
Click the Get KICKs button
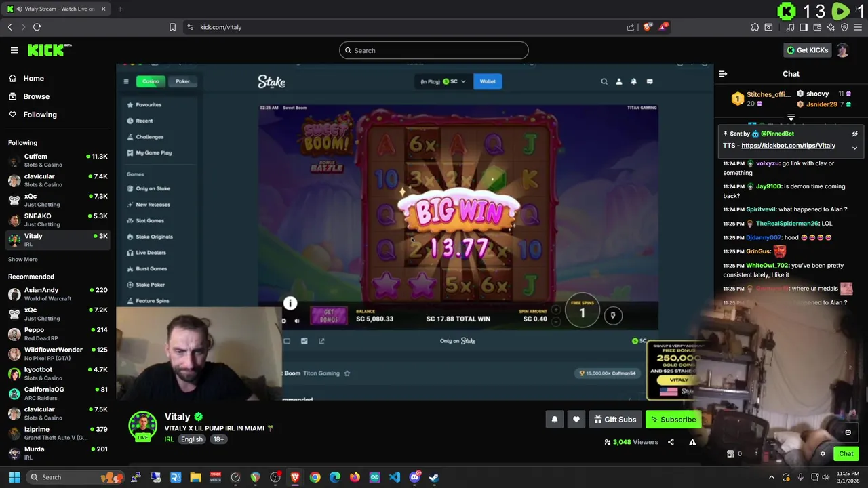click(807, 50)
